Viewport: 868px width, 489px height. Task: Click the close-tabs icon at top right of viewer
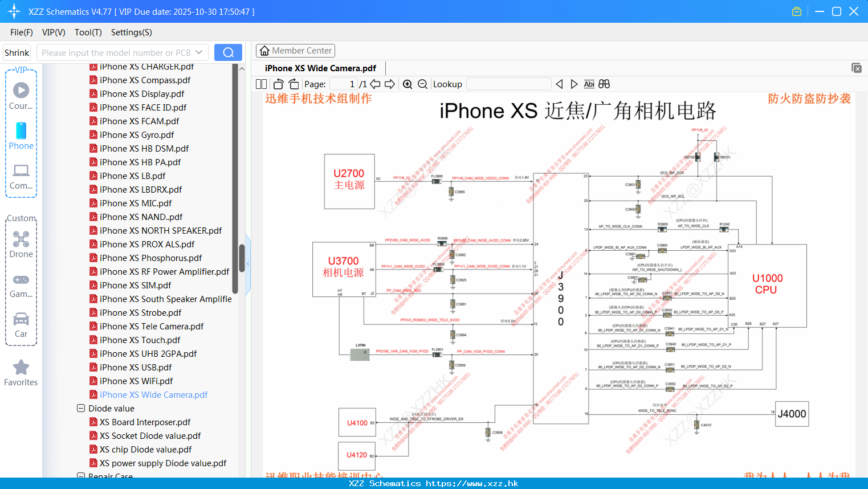click(x=857, y=68)
